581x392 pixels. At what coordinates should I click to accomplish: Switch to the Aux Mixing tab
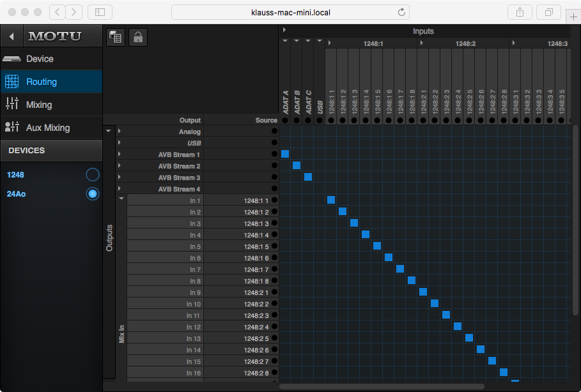point(52,127)
